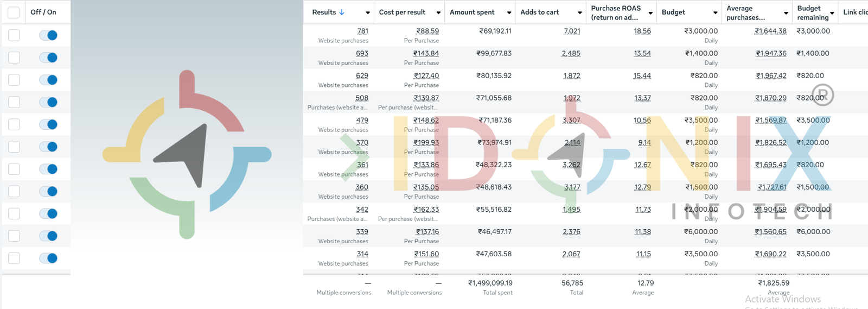868x309 pixels.
Task: Turn off the toggle for the 781 results row
Action: tap(48, 35)
